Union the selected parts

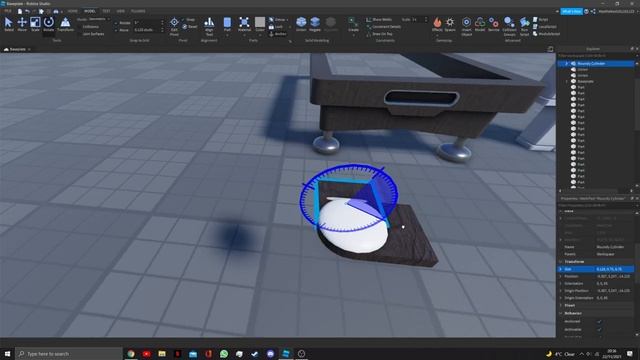(x=301, y=24)
